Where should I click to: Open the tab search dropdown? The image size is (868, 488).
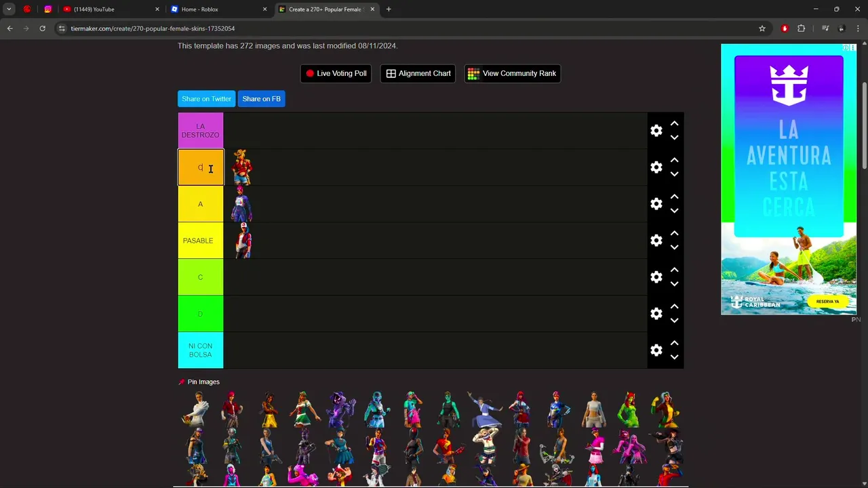[x=9, y=9]
